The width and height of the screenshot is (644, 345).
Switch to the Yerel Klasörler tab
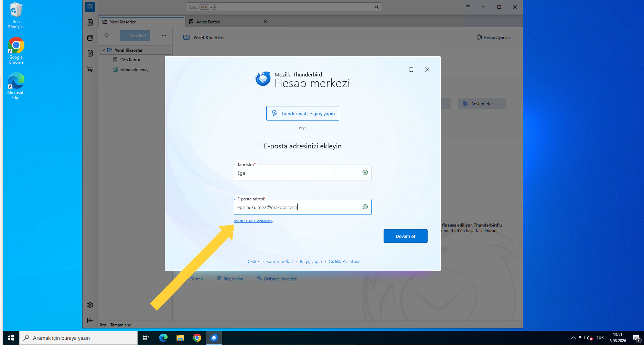142,22
